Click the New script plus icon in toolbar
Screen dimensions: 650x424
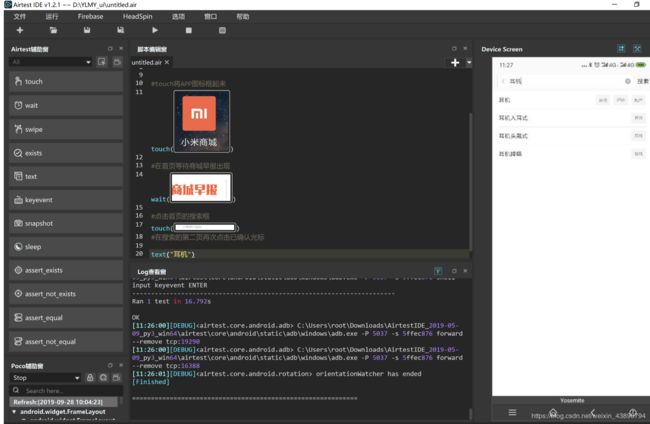pos(19,30)
